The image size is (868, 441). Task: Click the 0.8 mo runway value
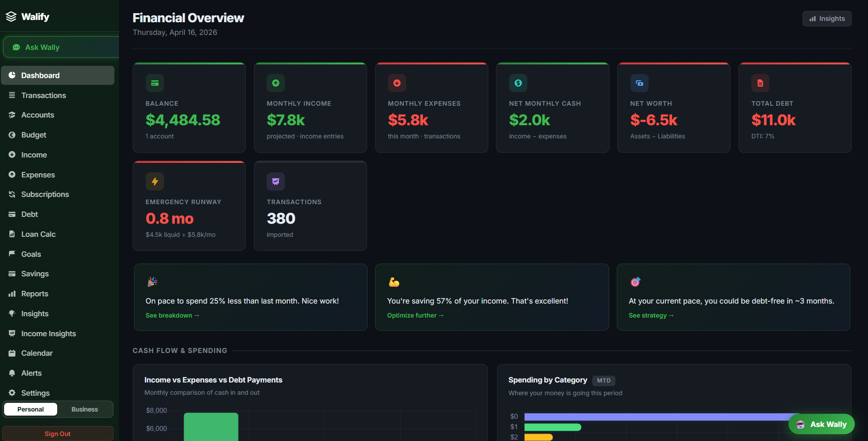(169, 218)
